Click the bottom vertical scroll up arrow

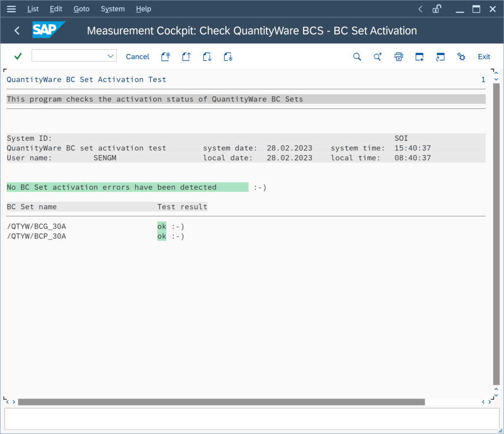coord(496,389)
